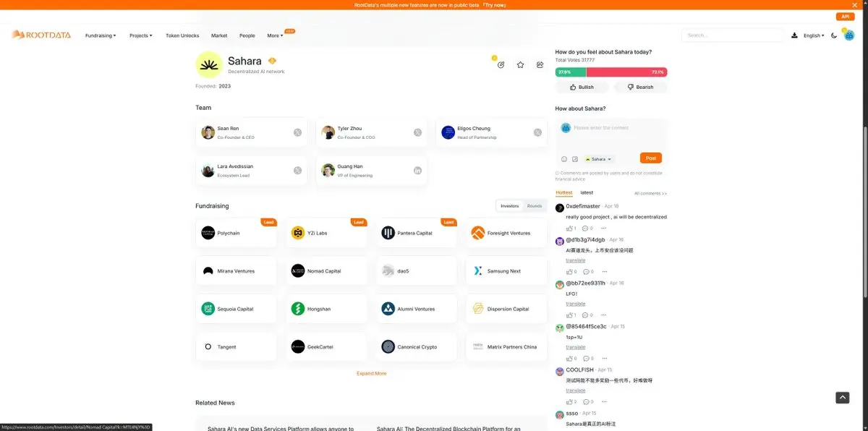
Task: Open the Matrix Partners China investor card
Action: tap(506, 346)
